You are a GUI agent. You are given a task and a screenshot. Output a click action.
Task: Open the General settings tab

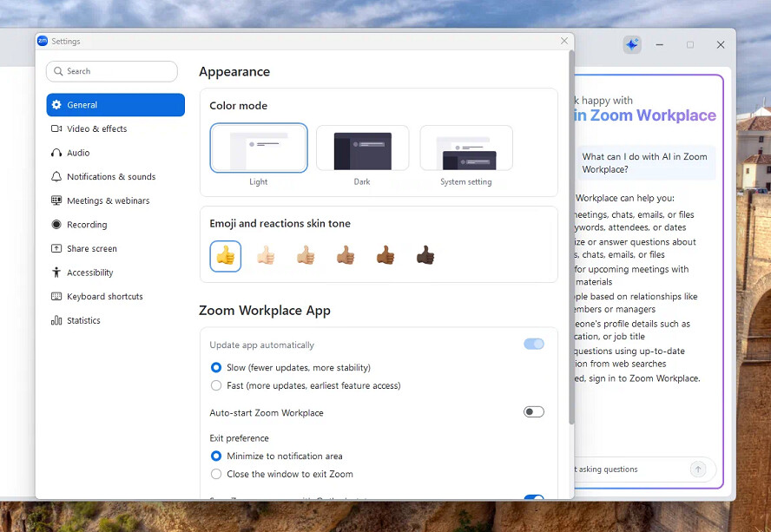click(x=115, y=105)
